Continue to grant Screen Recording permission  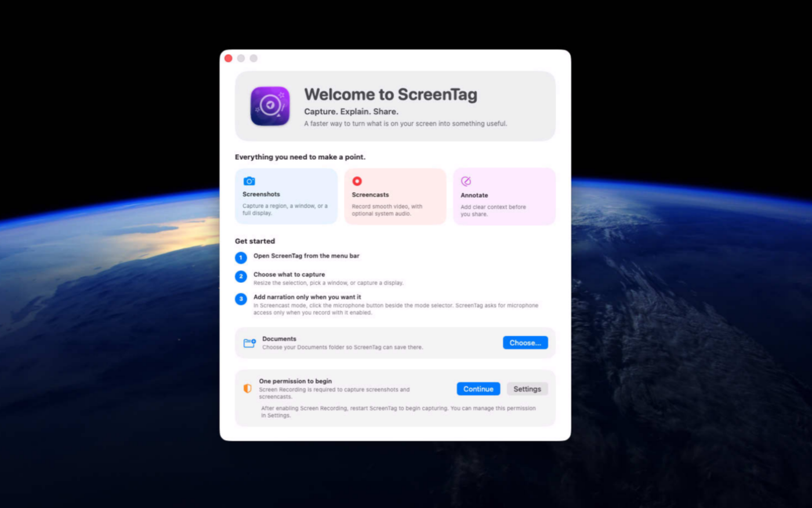click(478, 389)
